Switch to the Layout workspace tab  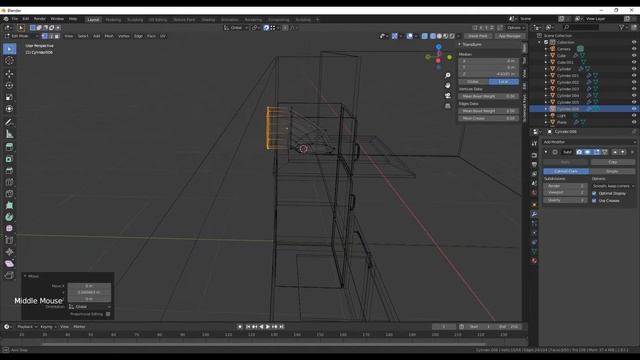pyautogui.click(x=93, y=20)
